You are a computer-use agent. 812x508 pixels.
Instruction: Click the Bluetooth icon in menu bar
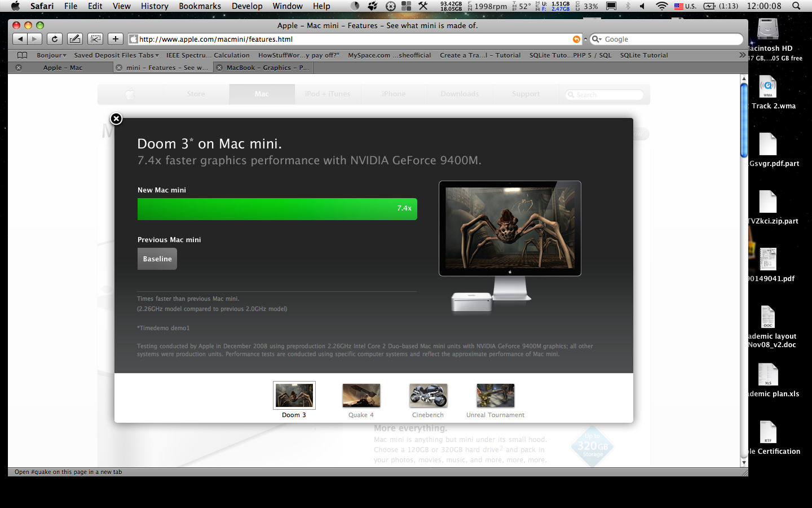click(628, 6)
